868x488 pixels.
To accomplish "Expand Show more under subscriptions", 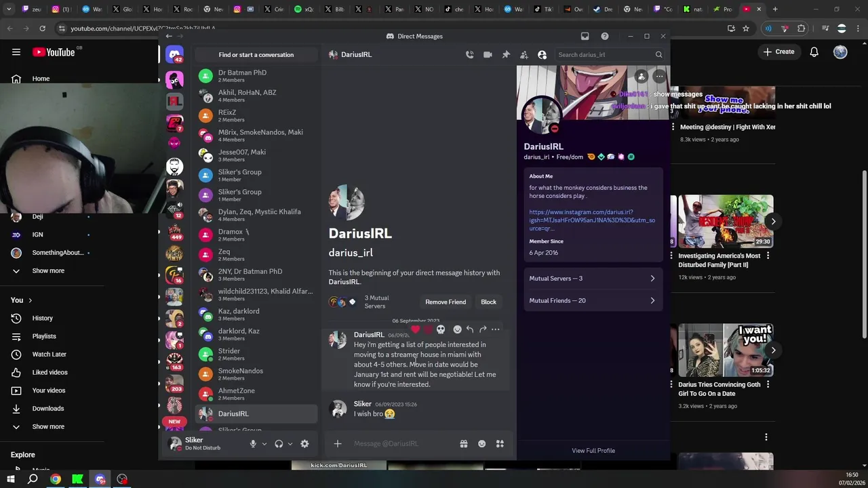I will (47, 271).
